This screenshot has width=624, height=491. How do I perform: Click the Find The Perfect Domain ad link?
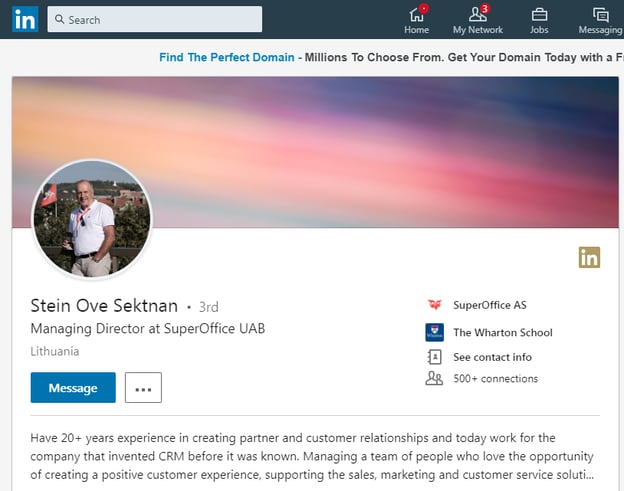pyautogui.click(x=227, y=57)
